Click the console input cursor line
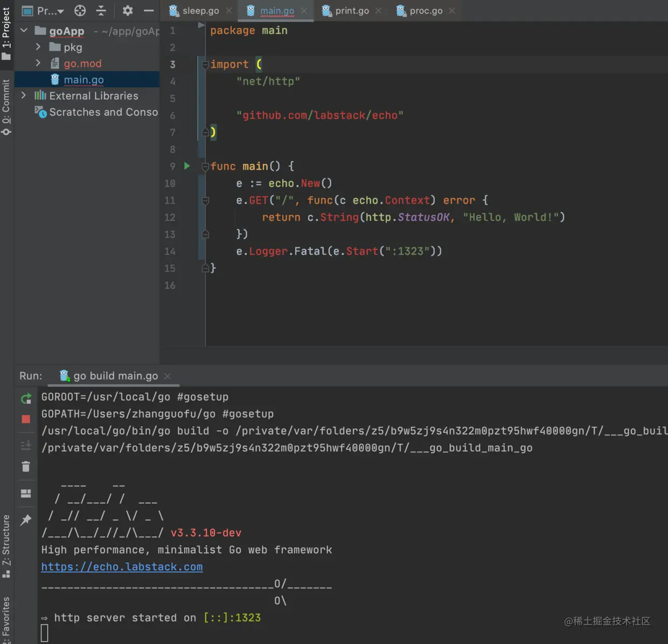 (x=45, y=633)
